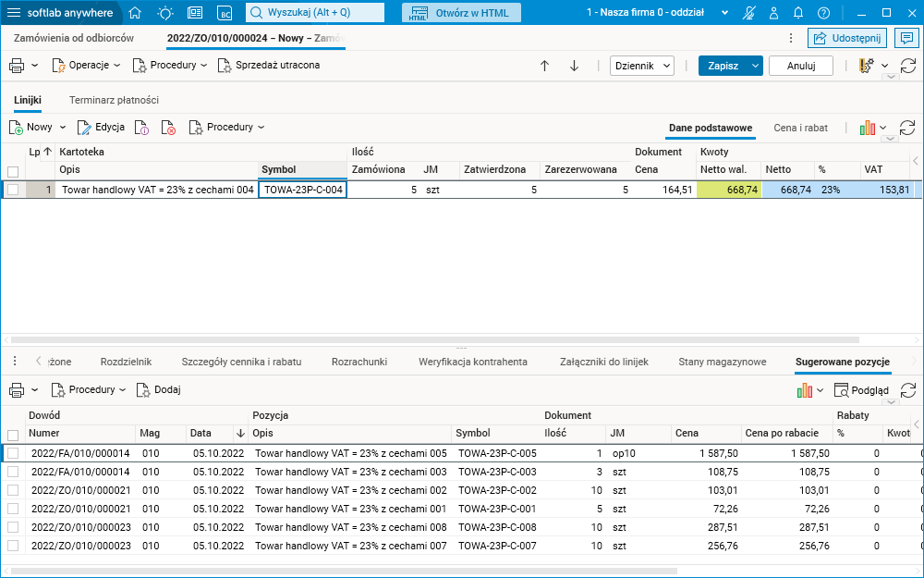This screenshot has width=924, height=578.
Task: Open the notifications bell
Action: tap(799, 13)
